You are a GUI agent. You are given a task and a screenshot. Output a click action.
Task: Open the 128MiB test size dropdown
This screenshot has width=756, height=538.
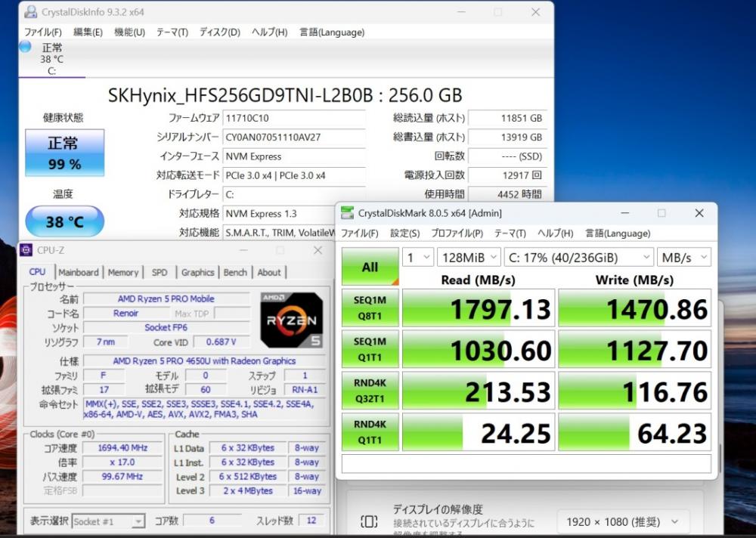[x=469, y=258]
